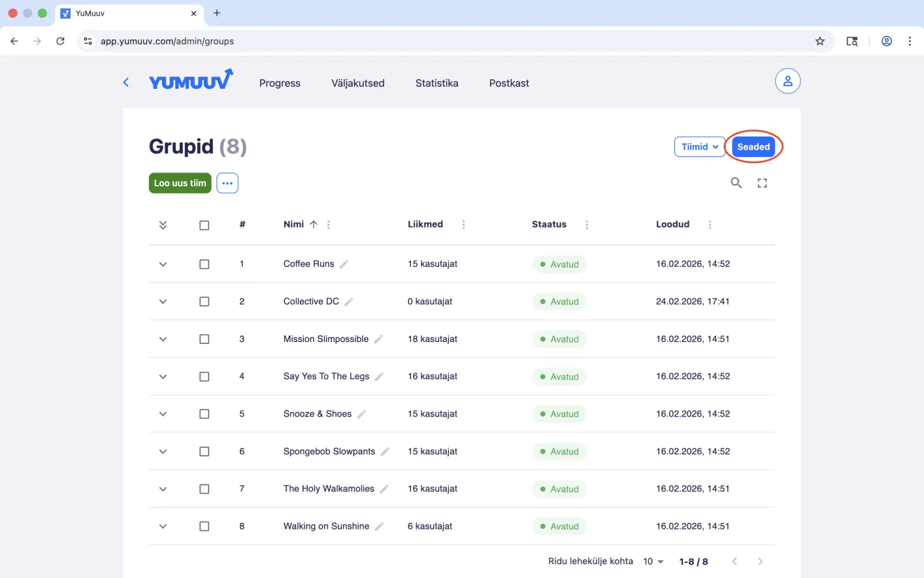The image size is (924, 578).
Task: Go back using the blue chevron beside YuMuuv logo
Action: click(126, 82)
